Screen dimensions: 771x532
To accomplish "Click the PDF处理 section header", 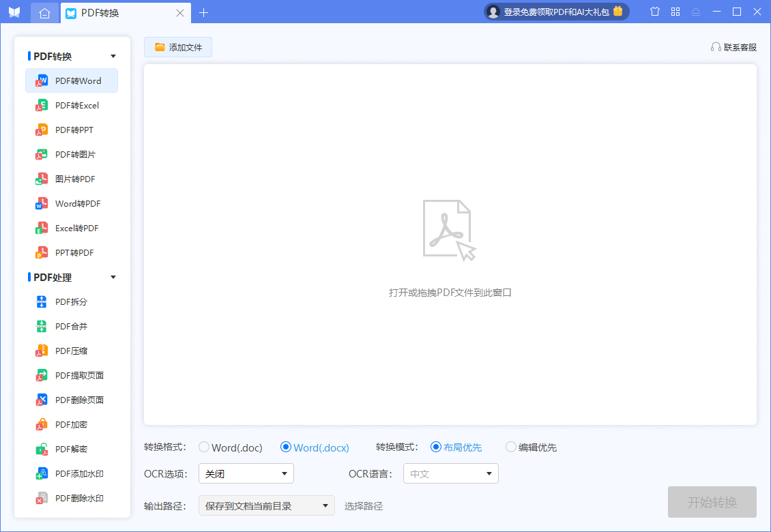I will pos(53,278).
